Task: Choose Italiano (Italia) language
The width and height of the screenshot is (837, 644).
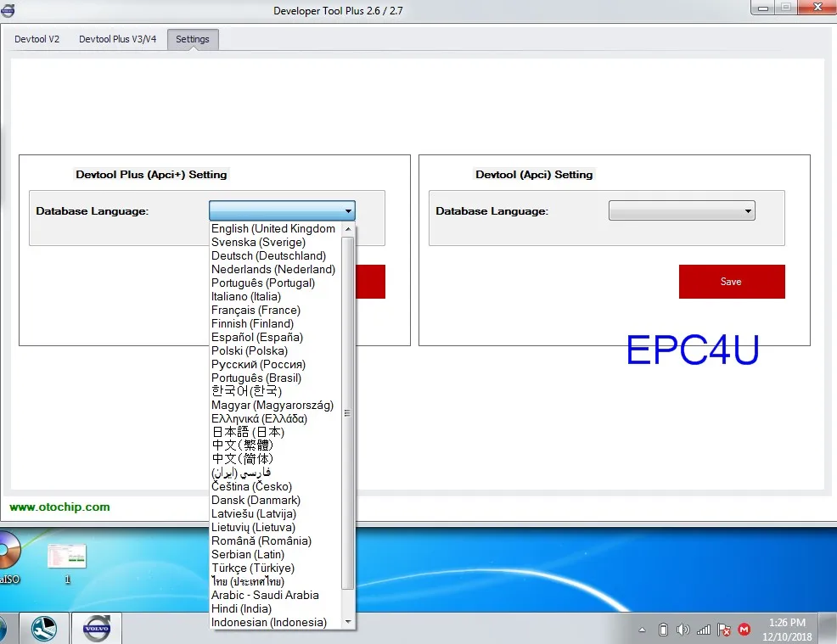Action: [275, 297]
